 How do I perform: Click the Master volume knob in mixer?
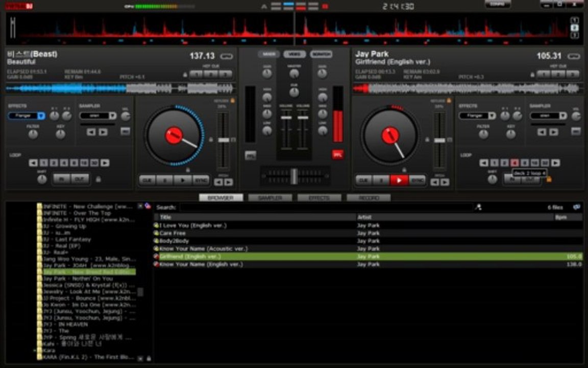pos(295,74)
